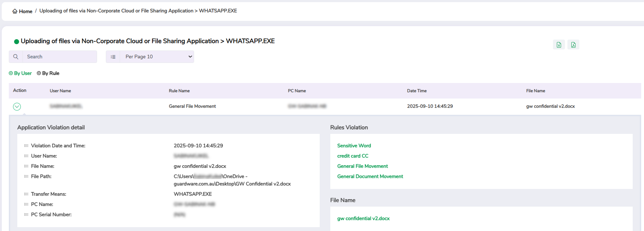Viewport: 644px width, 231px height.
Task: Click the green status dot by the title
Action: pos(16,42)
